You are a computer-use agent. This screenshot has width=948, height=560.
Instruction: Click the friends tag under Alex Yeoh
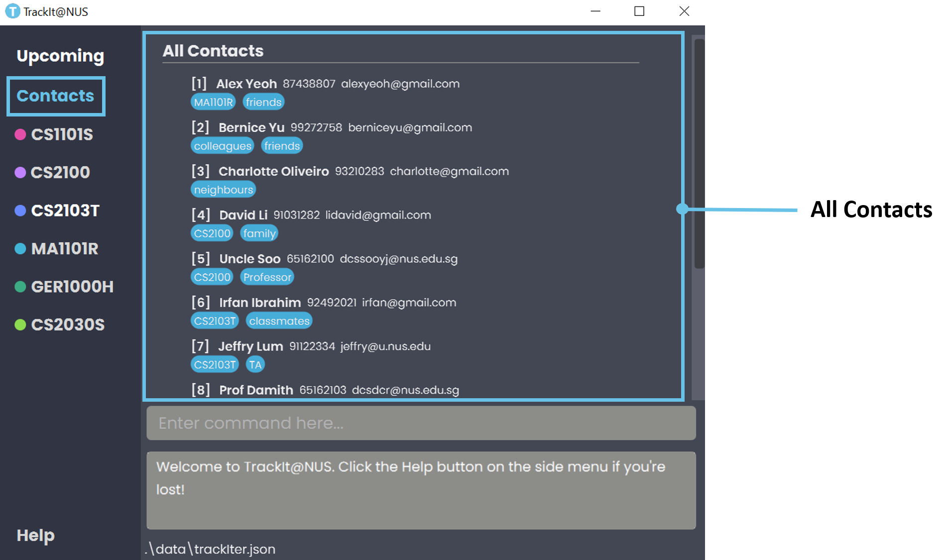pos(263,102)
